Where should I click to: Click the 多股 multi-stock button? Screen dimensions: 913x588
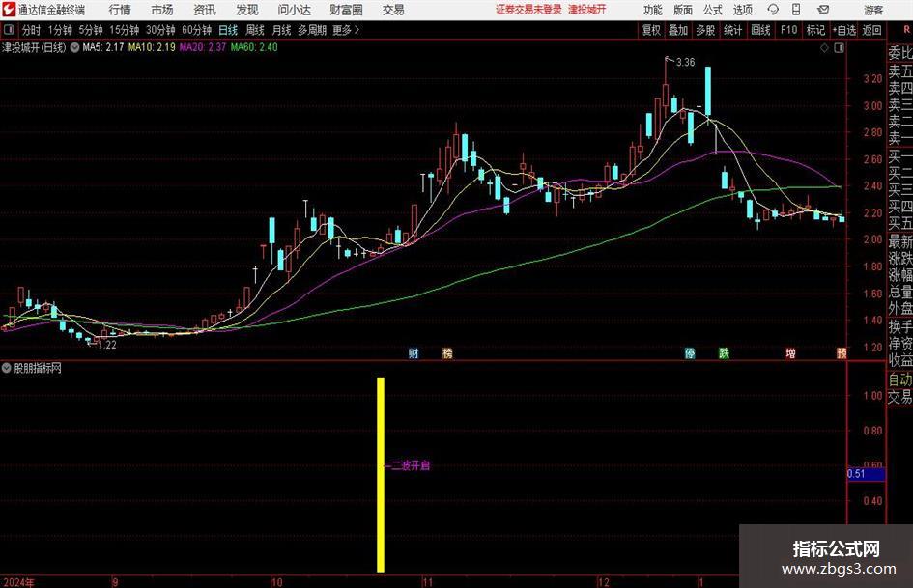tap(705, 30)
